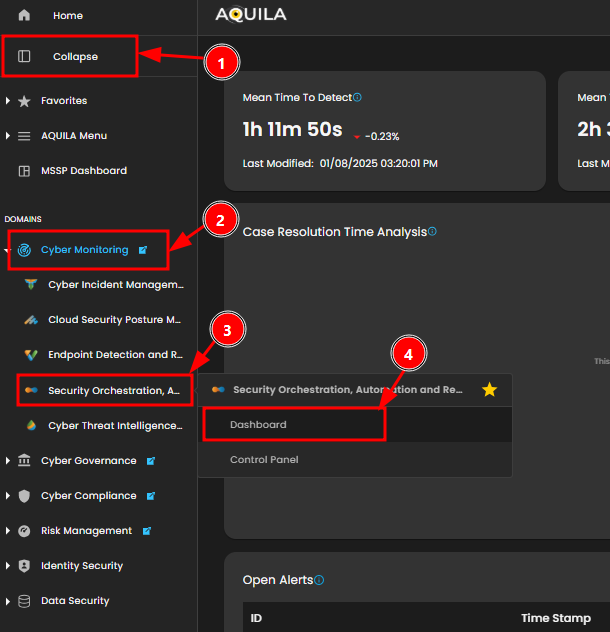Expand the AQUILA Menu section
610x632 pixels.
point(8,136)
